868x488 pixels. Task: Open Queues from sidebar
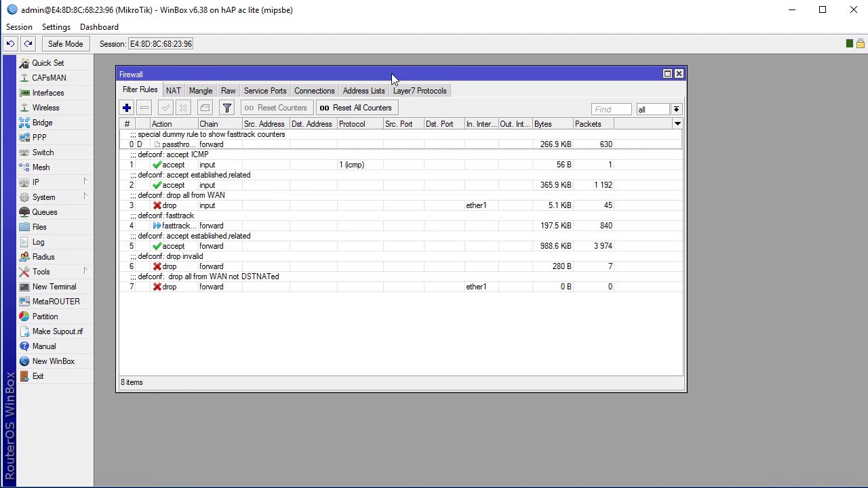click(x=55, y=212)
